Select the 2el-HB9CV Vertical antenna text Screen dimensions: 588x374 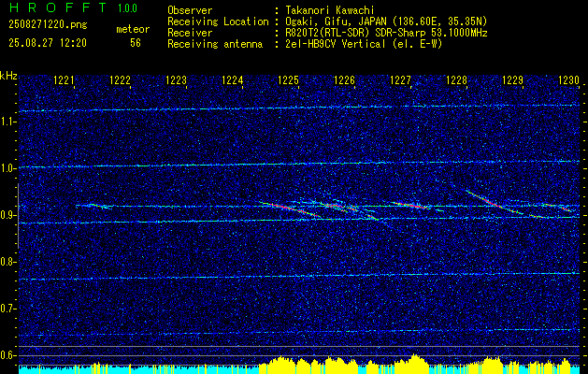point(364,44)
